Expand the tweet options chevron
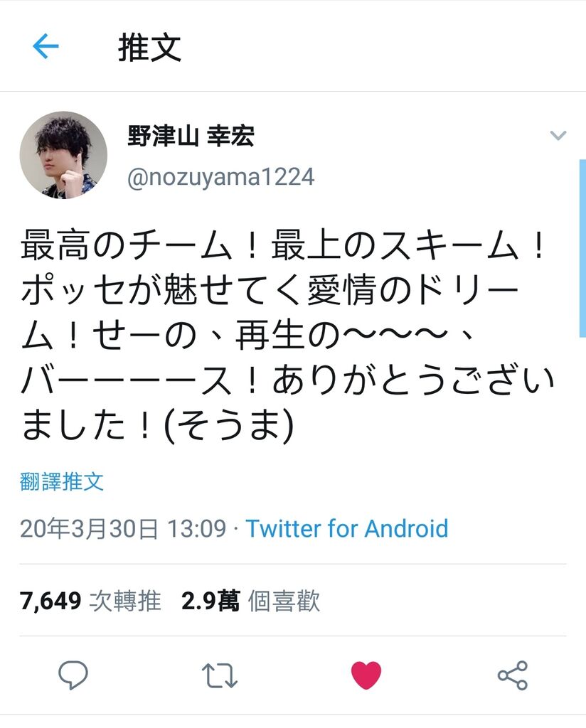Viewport: 586px width, 728px height. tap(558, 136)
